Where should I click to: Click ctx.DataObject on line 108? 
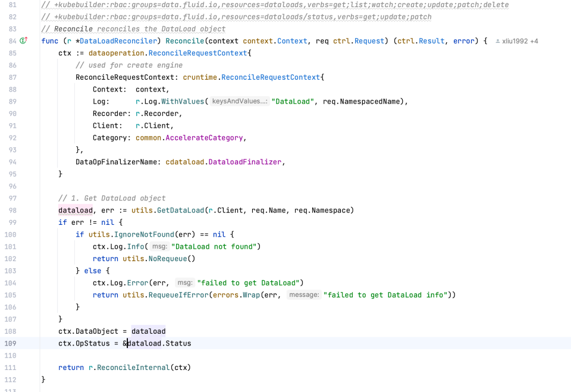coord(88,331)
